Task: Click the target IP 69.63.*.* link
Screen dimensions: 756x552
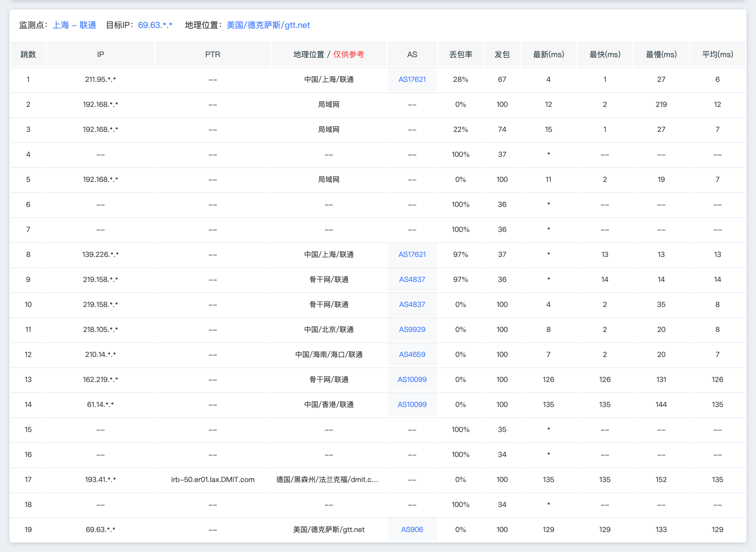Action: click(156, 25)
